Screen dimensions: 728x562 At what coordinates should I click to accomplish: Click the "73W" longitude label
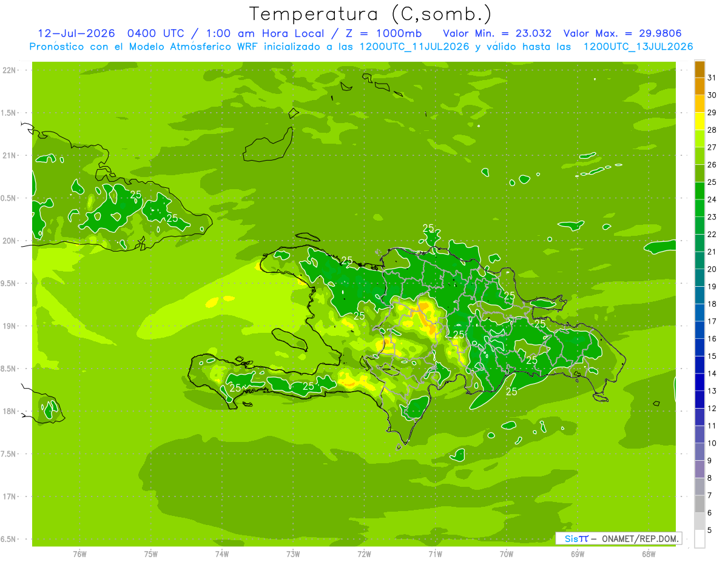(x=293, y=554)
